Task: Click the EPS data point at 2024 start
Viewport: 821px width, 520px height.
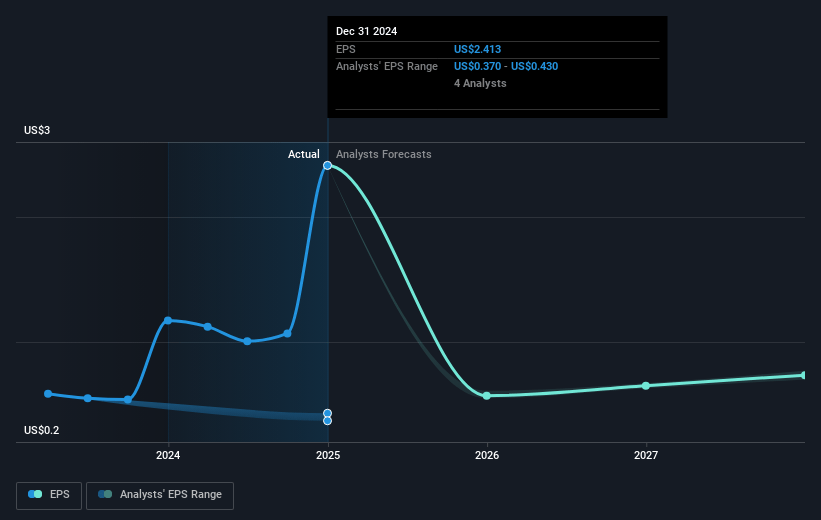Action: pyautogui.click(x=168, y=320)
